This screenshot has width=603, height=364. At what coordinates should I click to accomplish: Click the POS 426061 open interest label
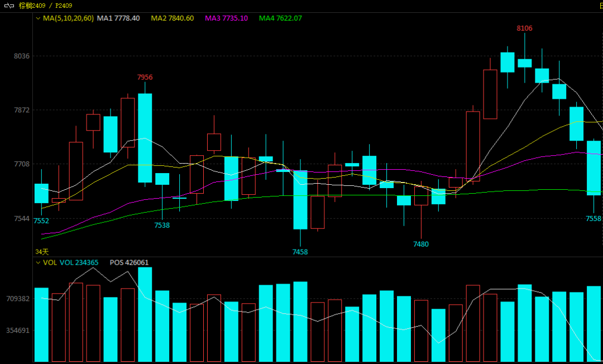pyautogui.click(x=129, y=262)
